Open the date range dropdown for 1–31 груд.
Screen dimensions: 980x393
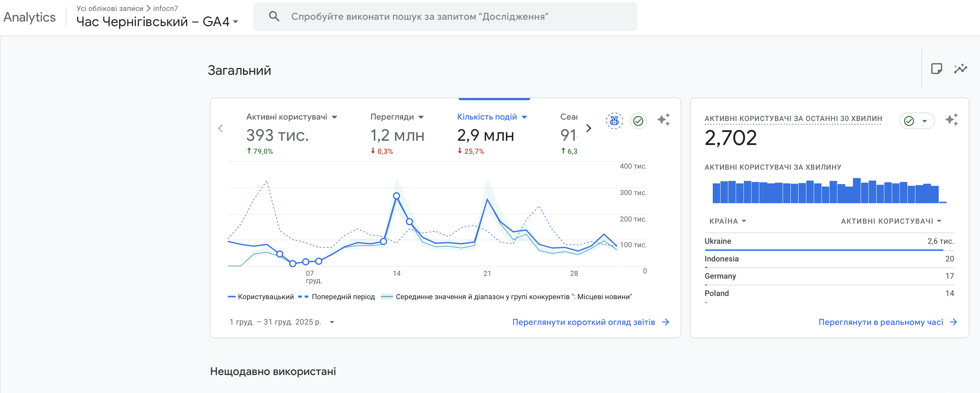click(x=282, y=322)
